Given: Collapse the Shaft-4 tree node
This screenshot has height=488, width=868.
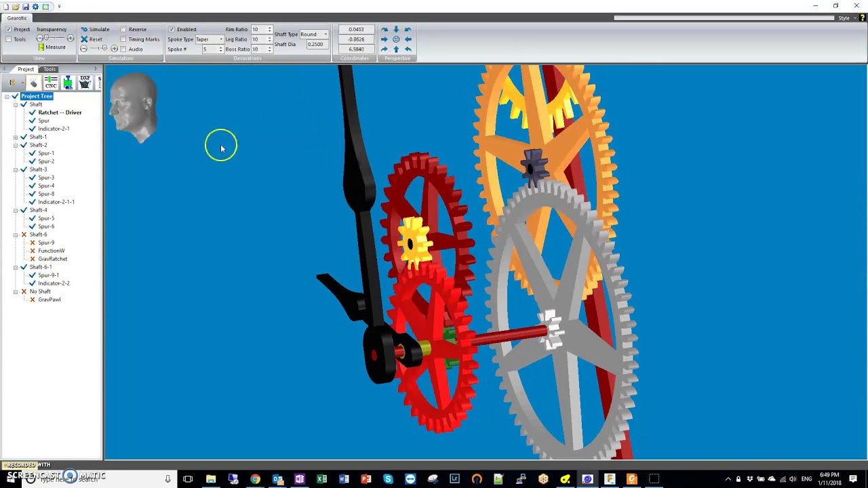Looking at the screenshot, I should click(x=16, y=210).
